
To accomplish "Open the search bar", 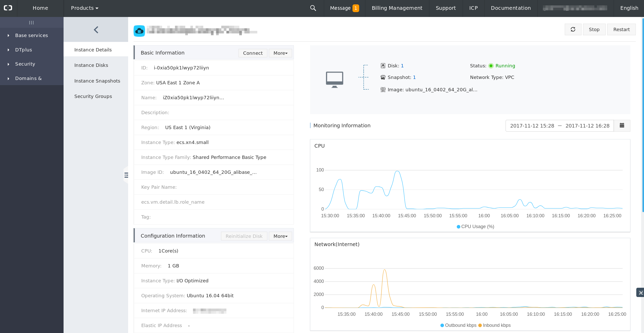I will click(313, 8).
